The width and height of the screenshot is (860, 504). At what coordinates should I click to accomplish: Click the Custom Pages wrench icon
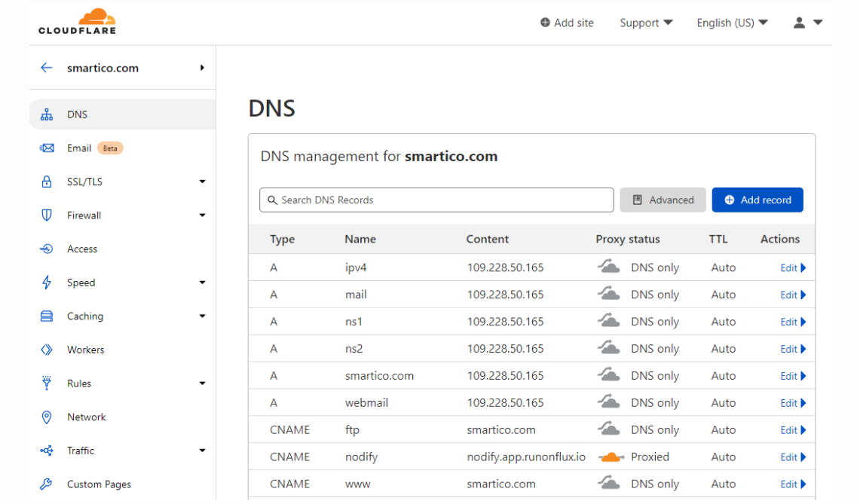47,484
